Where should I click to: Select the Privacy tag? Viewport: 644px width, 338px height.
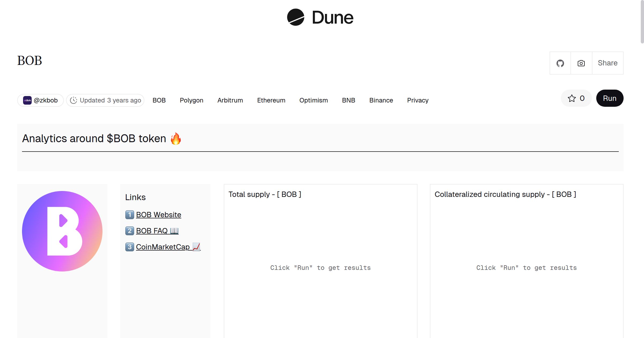pyautogui.click(x=418, y=100)
